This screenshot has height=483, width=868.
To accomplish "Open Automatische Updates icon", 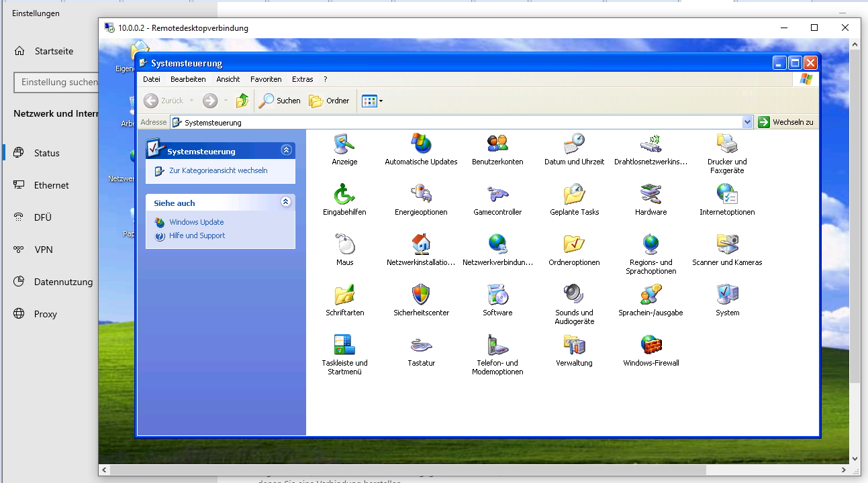I will tap(421, 144).
